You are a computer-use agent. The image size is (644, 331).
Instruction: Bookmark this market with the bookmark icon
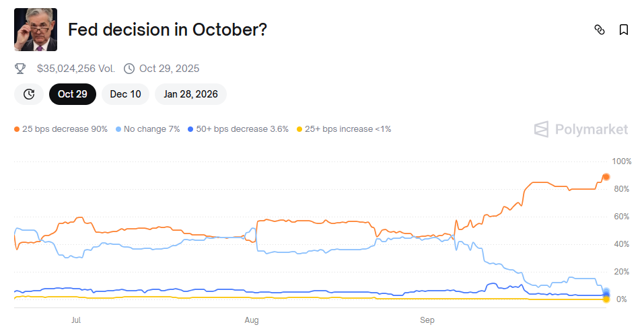(x=624, y=30)
